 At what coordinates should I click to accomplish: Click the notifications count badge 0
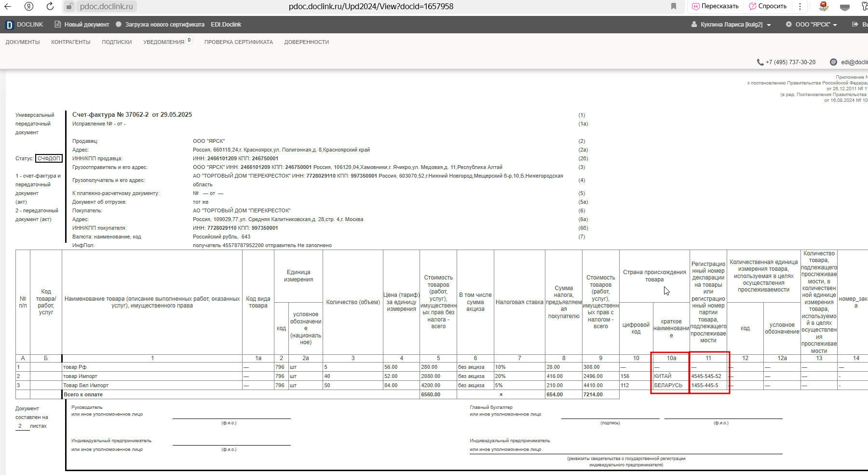(189, 40)
